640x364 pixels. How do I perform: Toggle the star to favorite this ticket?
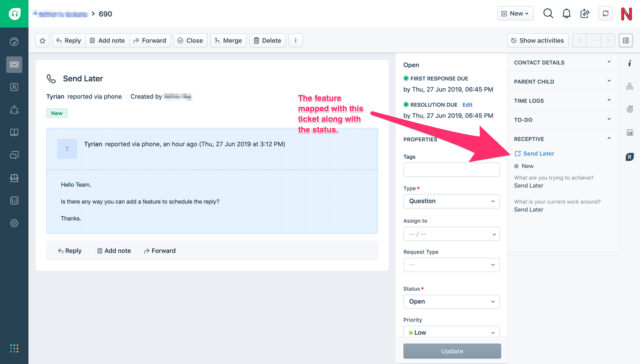pyautogui.click(x=42, y=40)
